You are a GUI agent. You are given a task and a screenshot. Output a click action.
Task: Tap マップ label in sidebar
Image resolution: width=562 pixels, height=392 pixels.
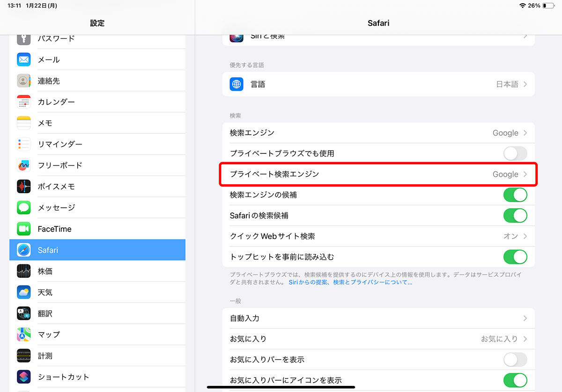click(49, 334)
